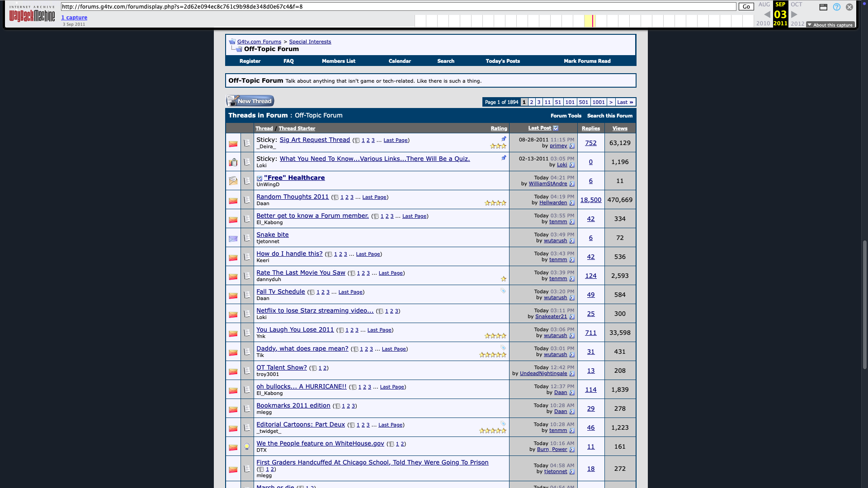Viewport: 868px width, 488px height.
Task: Go to previous capture arrow under AUG
Action: point(767,14)
